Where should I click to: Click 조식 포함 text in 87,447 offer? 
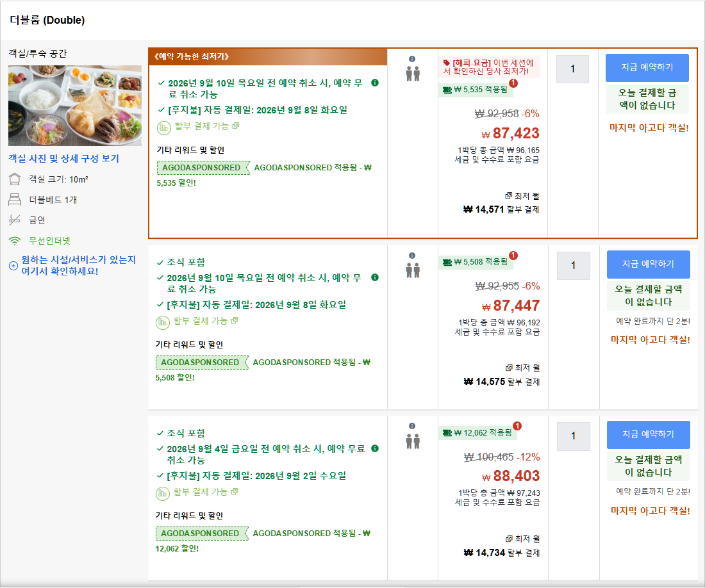coord(186,262)
